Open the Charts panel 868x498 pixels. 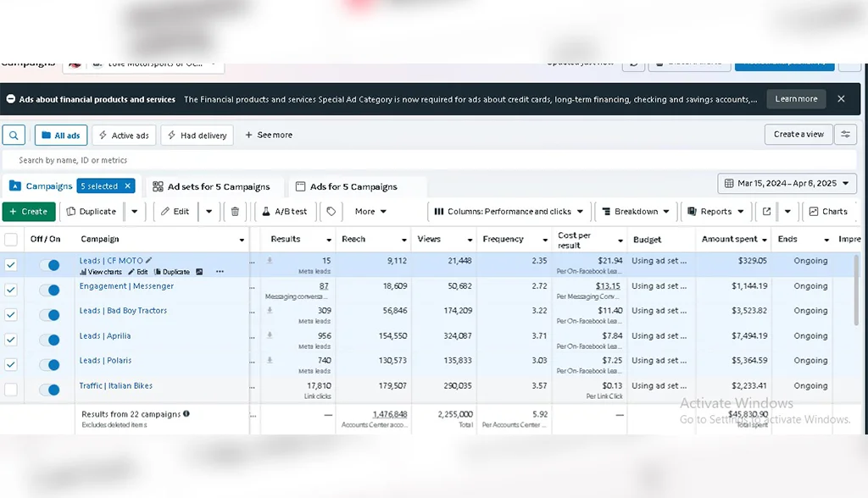(827, 212)
